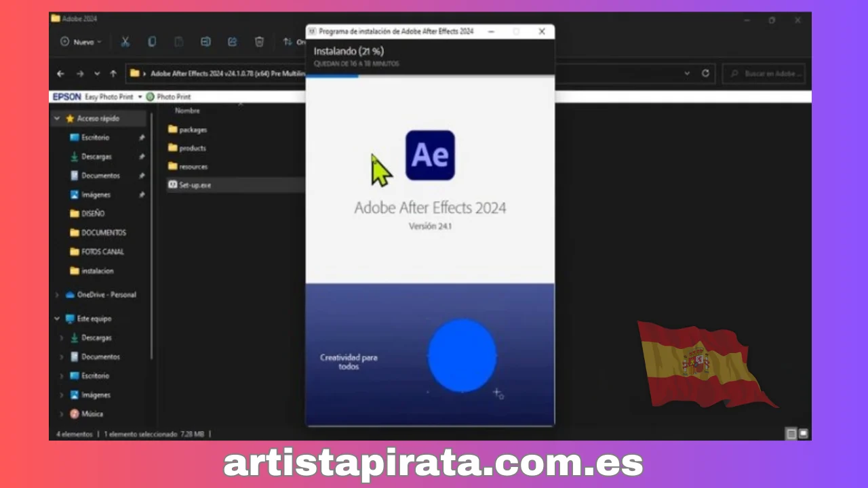Click the Copy icon in Explorer toolbar
The image size is (868, 488).
(x=152, y=42)
